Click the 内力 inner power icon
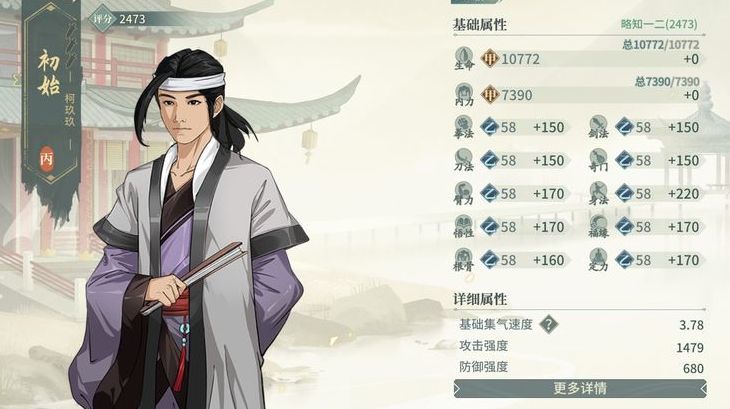Image resolution: width=730 pixels, height=409 pixels. click(464, 94)
